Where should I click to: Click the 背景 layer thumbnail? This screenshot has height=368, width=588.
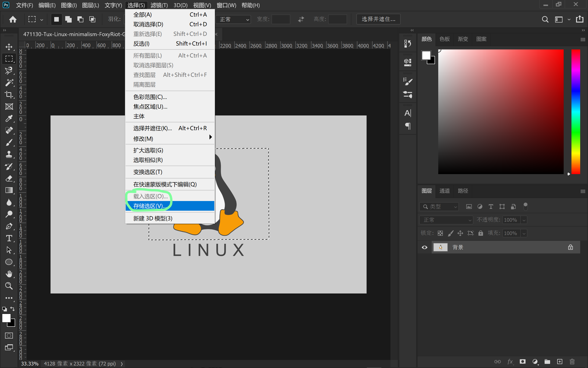click(441, 247)
